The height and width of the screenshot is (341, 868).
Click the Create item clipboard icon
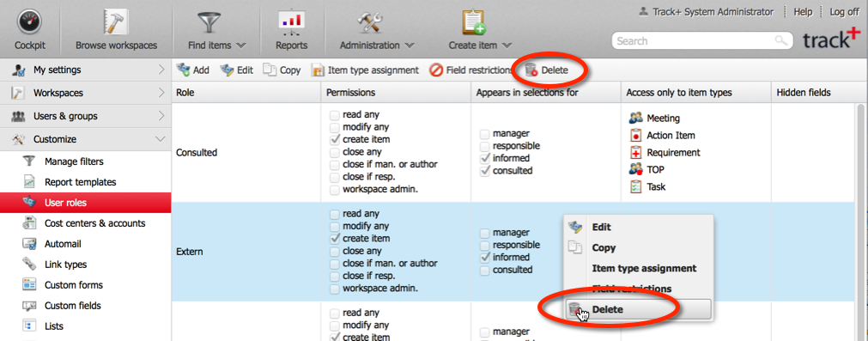(473, 22)
